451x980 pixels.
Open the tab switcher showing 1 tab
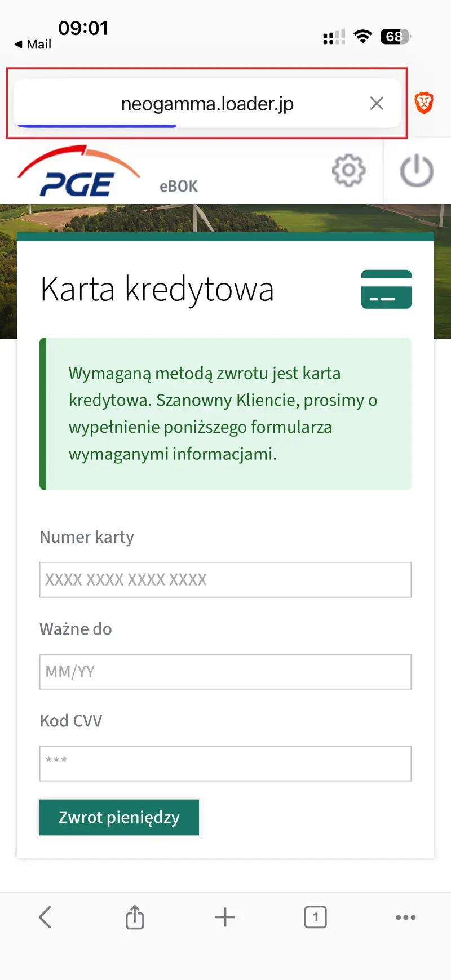(315, 917)
